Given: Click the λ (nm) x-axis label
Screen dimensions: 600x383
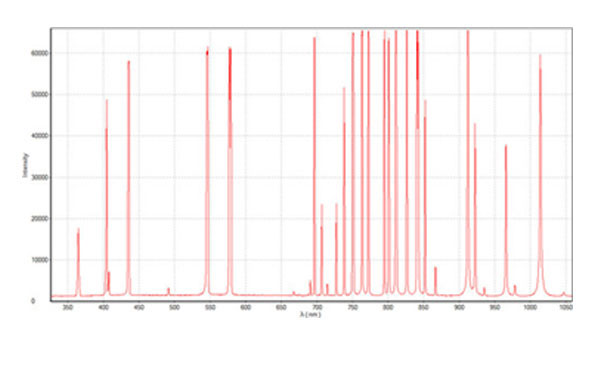Looking at the screenshot, I should (310, 315).
